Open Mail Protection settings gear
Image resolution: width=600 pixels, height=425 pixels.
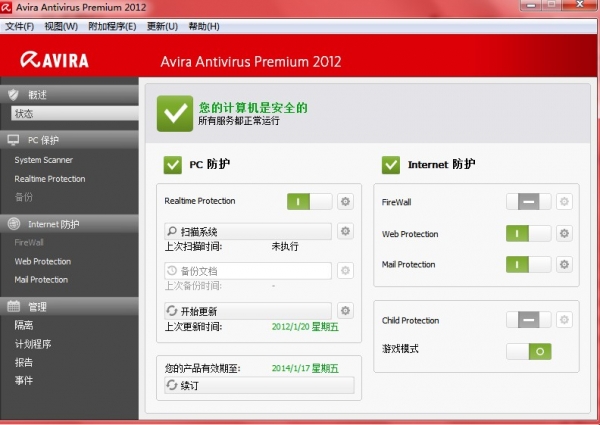(x=564, y=264)
